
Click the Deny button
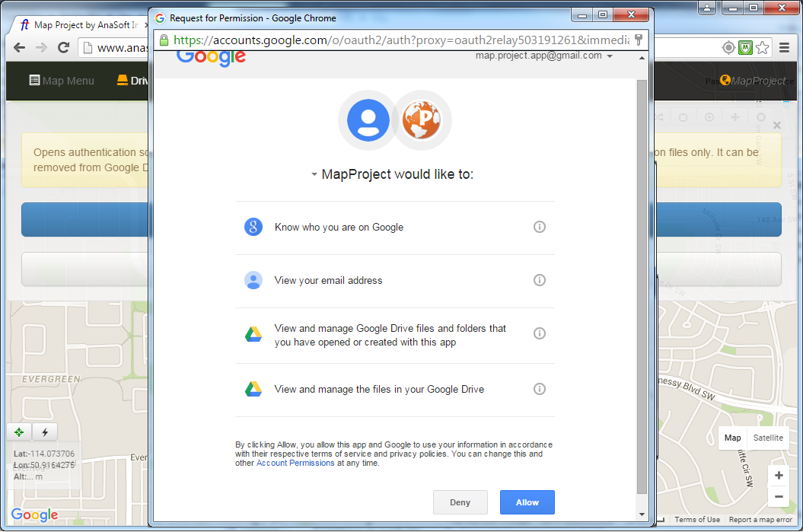coord(460,502)
